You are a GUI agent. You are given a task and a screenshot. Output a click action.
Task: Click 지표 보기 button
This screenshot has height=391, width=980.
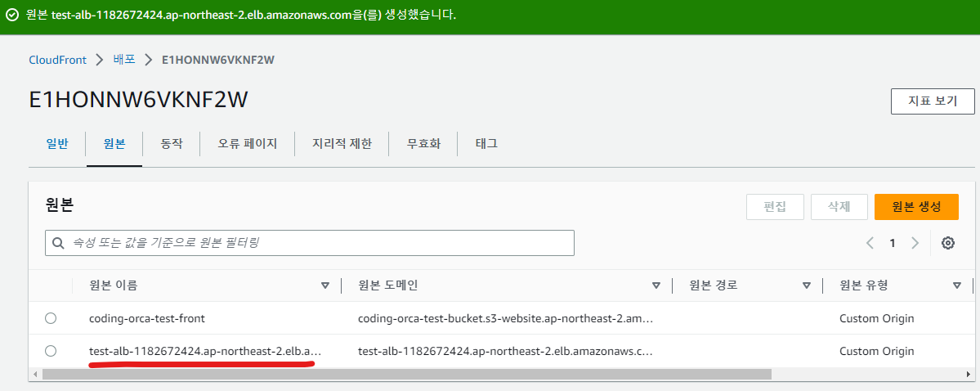point(933,101)
